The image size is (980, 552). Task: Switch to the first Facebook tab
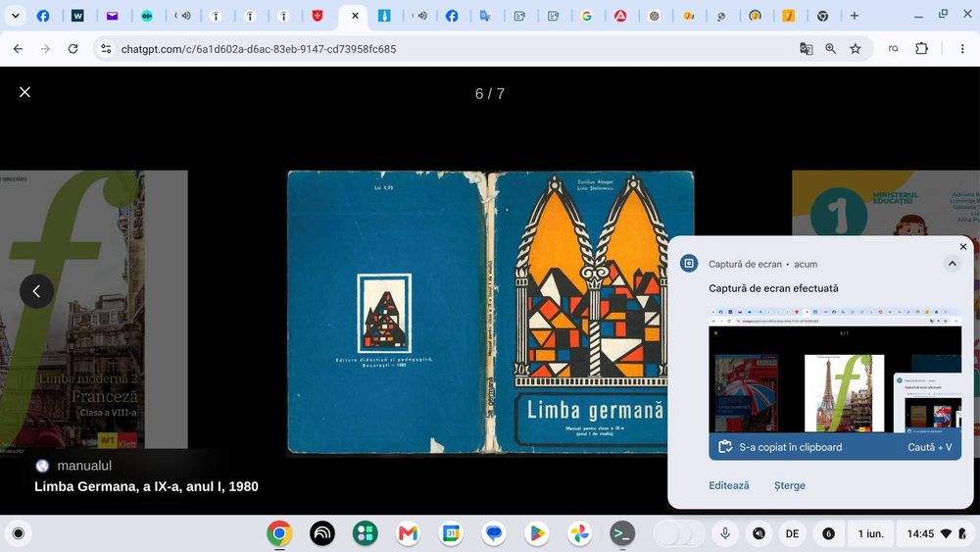click(x=43, y=17)
